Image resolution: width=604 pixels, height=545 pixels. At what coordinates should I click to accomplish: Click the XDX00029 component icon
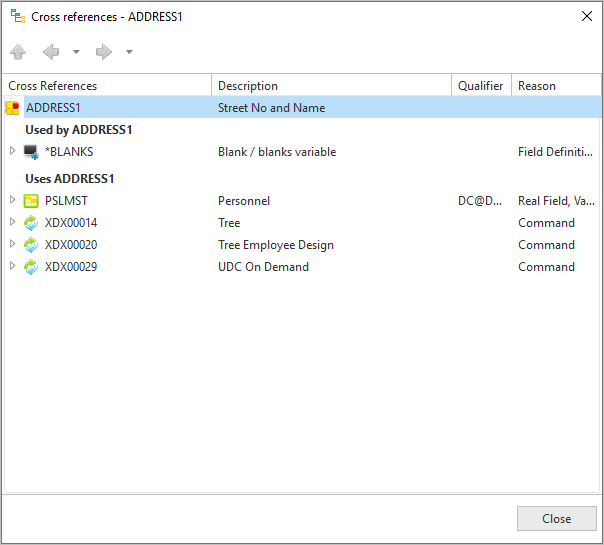point(31,267)
